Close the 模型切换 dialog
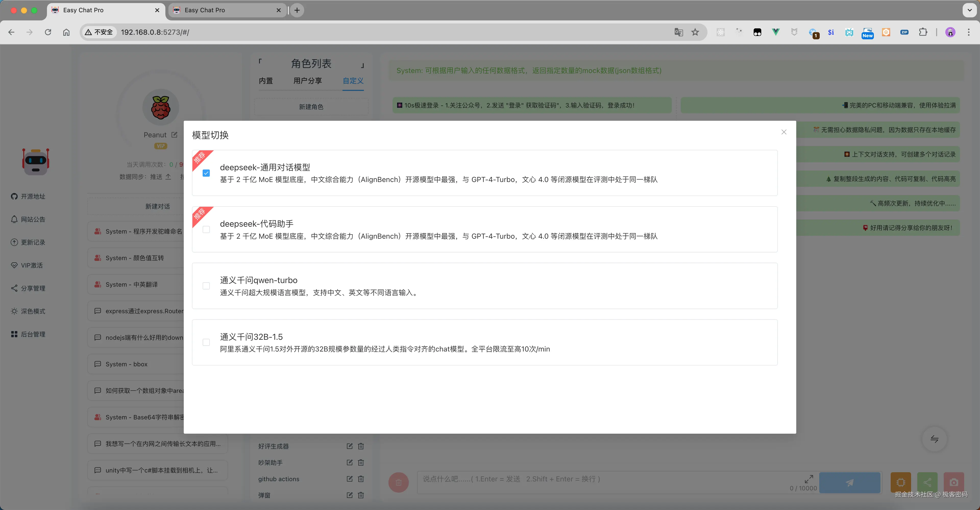Screen dimensions: 980x510 [784, 132]
